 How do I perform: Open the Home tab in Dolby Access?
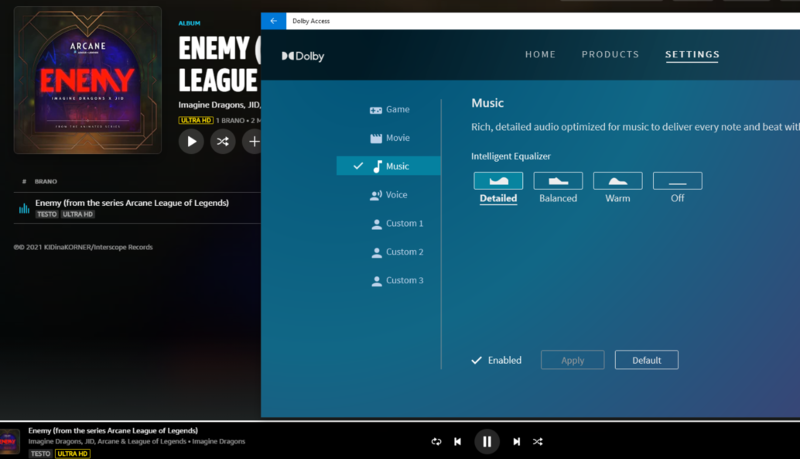coord(540,55)
